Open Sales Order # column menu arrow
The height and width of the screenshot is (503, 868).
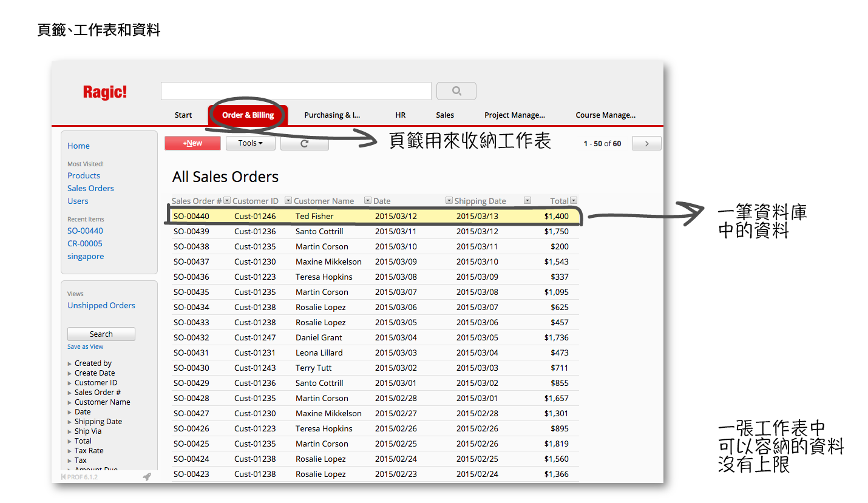(227, 201)
